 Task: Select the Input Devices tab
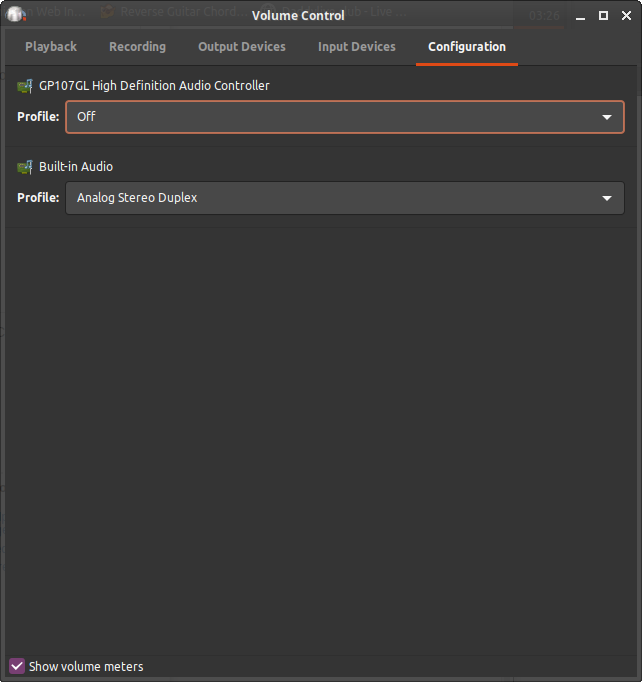356,47
